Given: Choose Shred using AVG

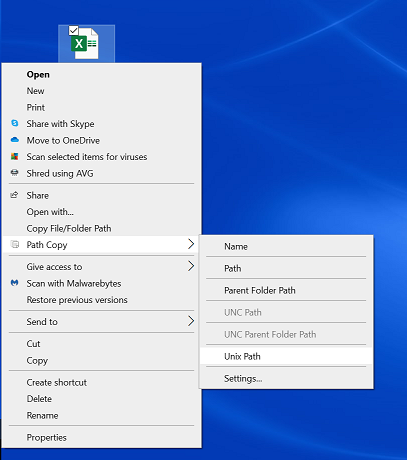Looking at the screenshot, I should [x=101, y=173].
